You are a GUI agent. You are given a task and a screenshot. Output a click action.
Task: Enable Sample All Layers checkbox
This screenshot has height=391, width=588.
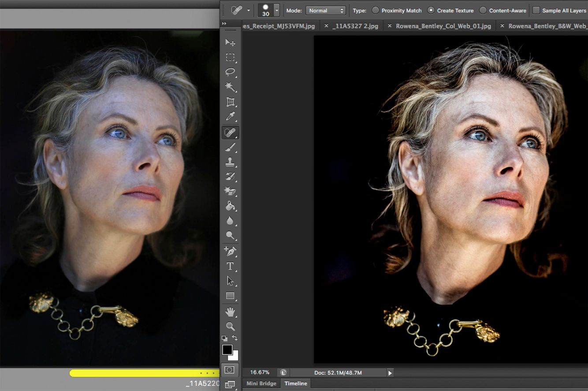(536, 10)
